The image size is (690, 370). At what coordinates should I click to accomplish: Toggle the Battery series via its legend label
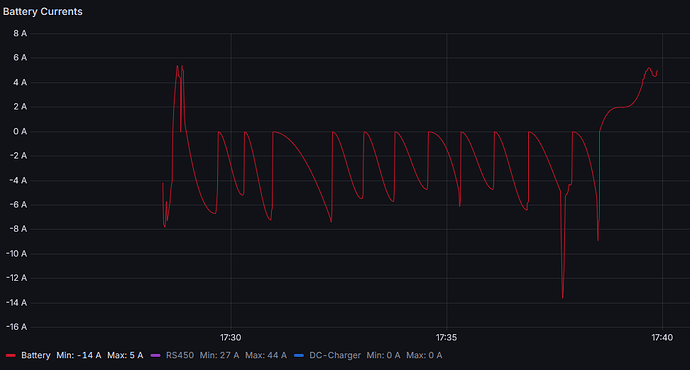[x=36, y=355]
